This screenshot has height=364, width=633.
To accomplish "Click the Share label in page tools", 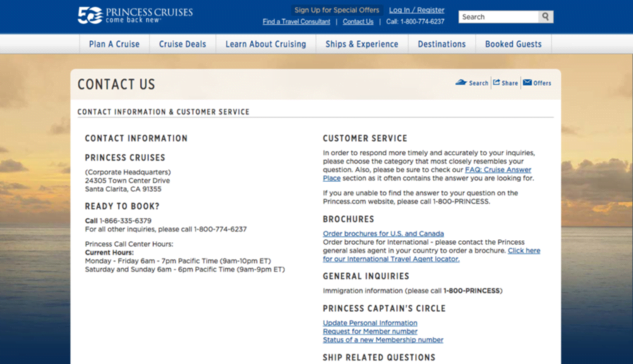I will (x=510, y=83).
